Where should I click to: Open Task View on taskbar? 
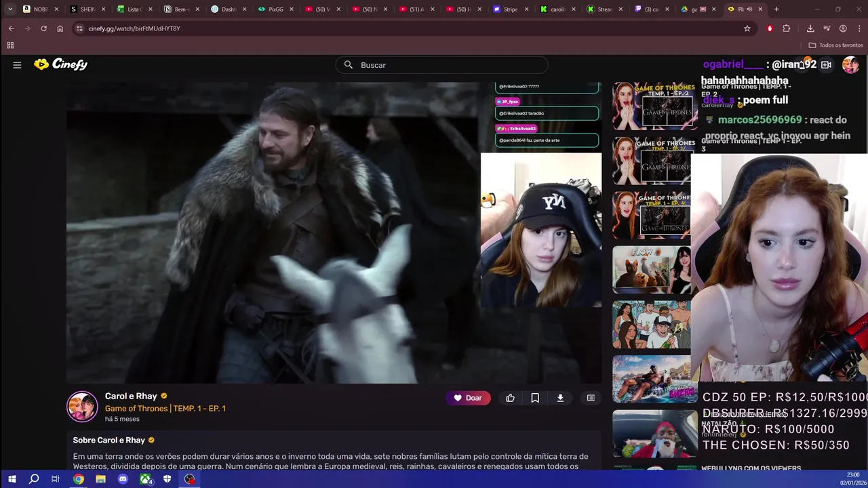point(56,479)
